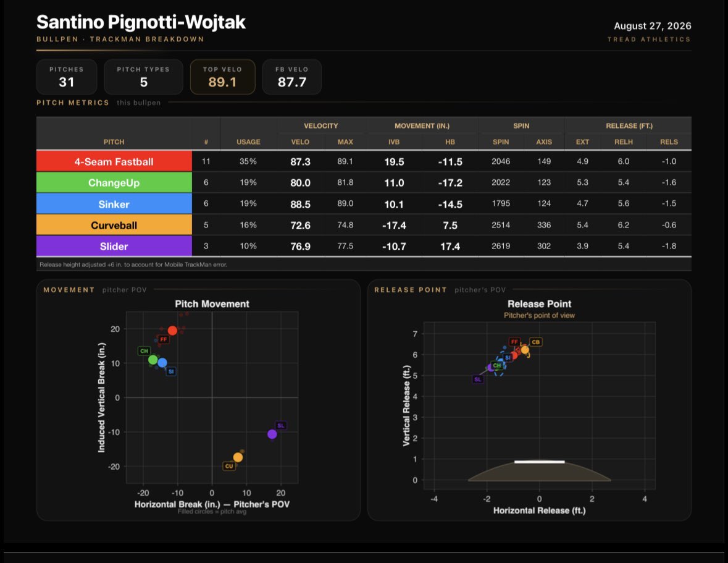Select the FB VELO 87.7 card
Image resolution: width=728 pixels, height=563 pixels.
coord(292,77)
